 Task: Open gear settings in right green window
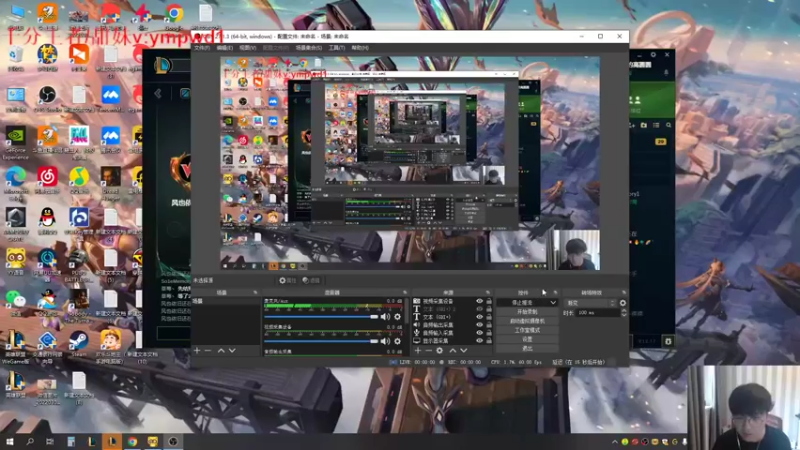click(654, 55)
